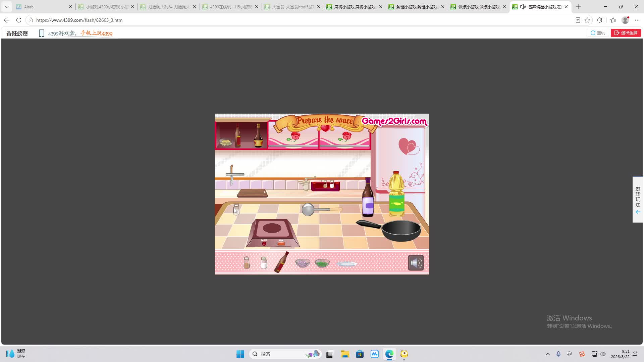Open the clock showing 9:51
The height and width of the screenshot is (362, 644).
[x=620, y=354]
